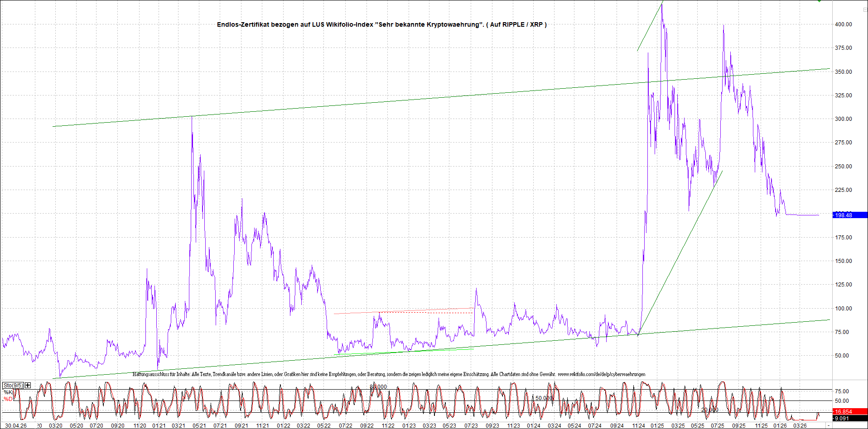Click the 05|21 time axis label
The image size is (868, 429).
pos(199,425)
